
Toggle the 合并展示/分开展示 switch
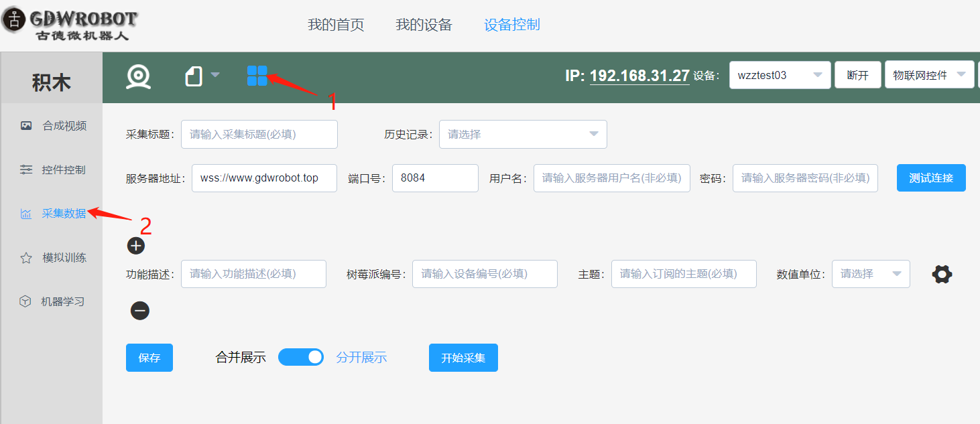(x=300, y=357)
